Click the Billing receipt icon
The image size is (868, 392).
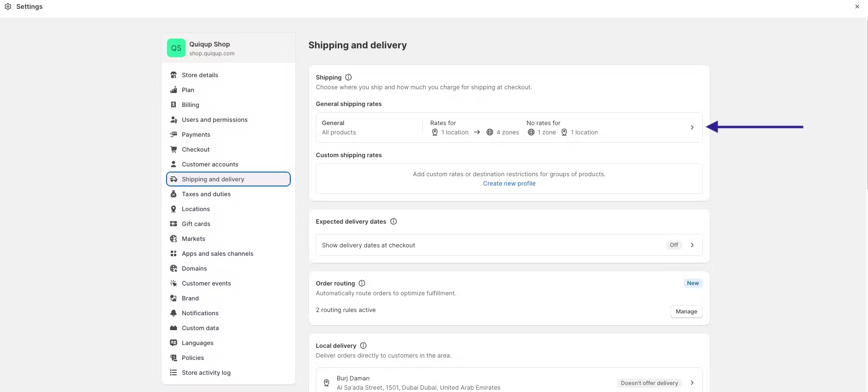point(174,105)
